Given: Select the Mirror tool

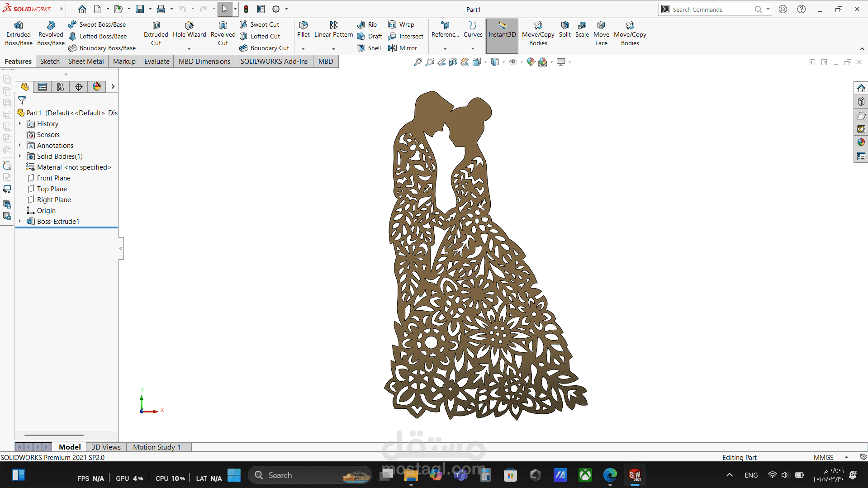Looking at the screenshot, I should pyautogui.click(x=403, y=48).
